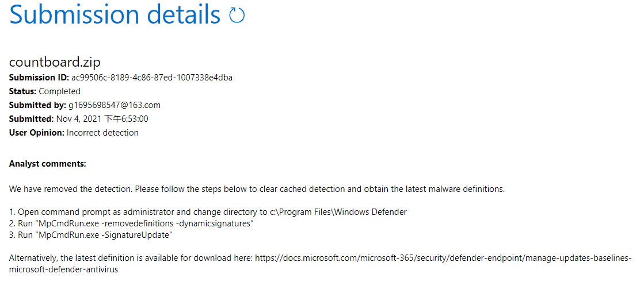This screenshot has height=289, width=644.
Task: Click the Status label
Action: coord(22,91)
